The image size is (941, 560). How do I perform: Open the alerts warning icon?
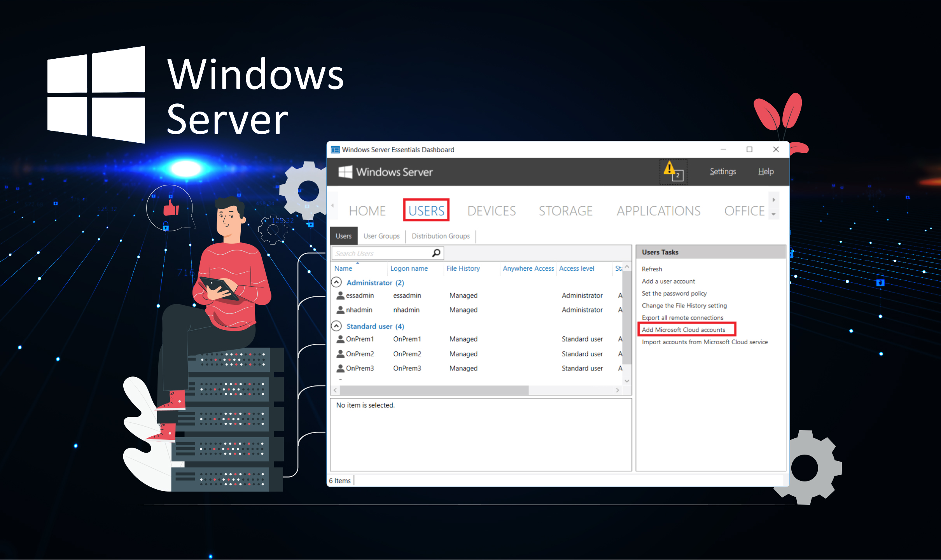[673, 171]
